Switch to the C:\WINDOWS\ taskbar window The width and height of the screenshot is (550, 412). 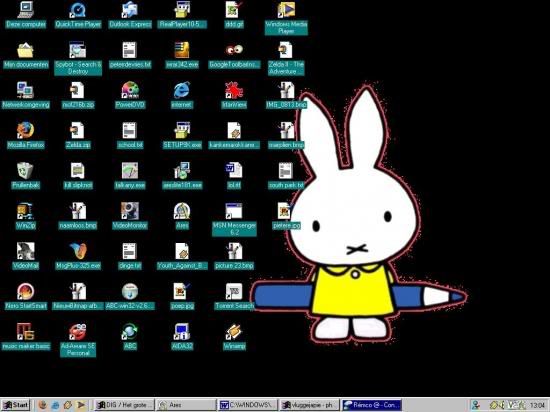click(x=248, y=405)
